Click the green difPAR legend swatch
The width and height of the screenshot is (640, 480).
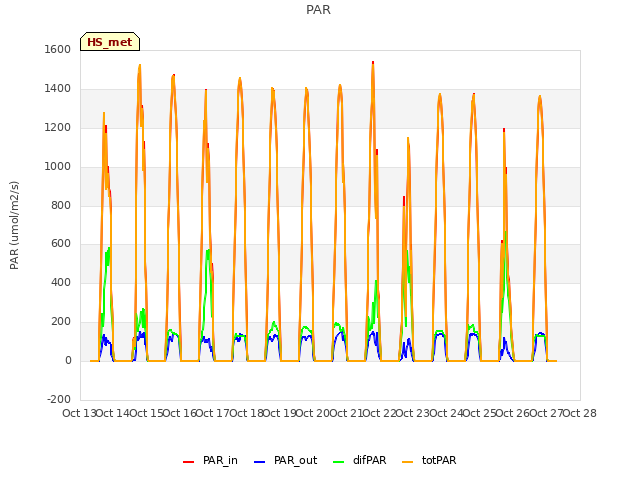(x=339, y=461)
